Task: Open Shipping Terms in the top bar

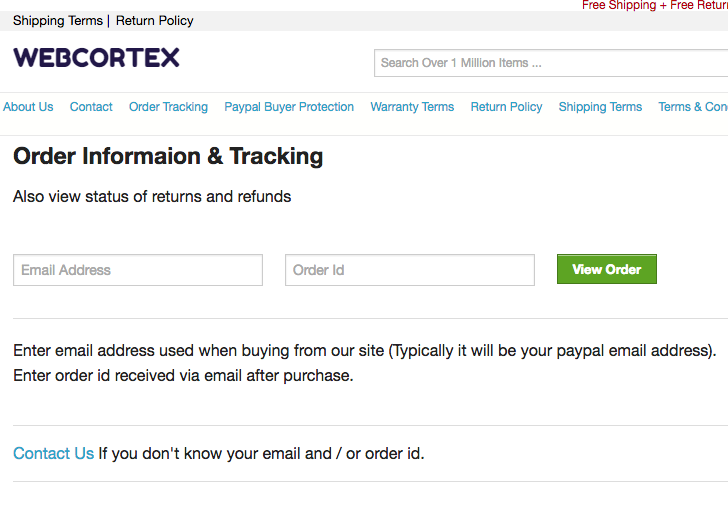Action: click(x=58, y=21)
